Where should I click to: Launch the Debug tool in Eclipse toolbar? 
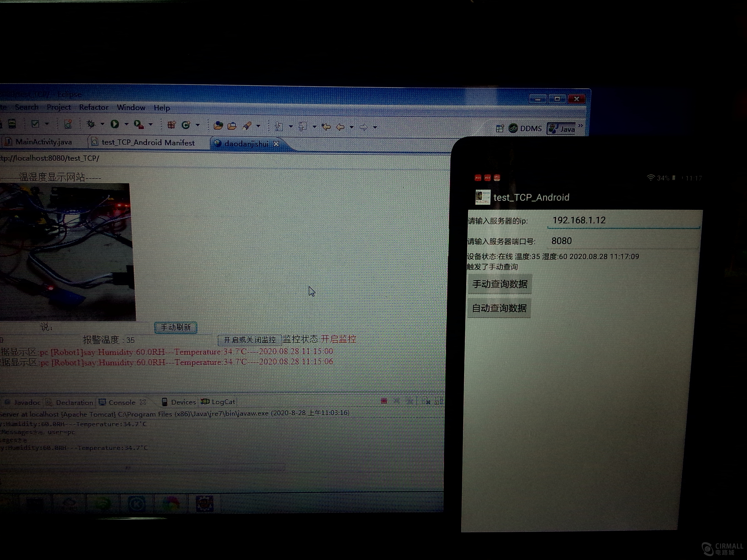click(x=90, y=124)
